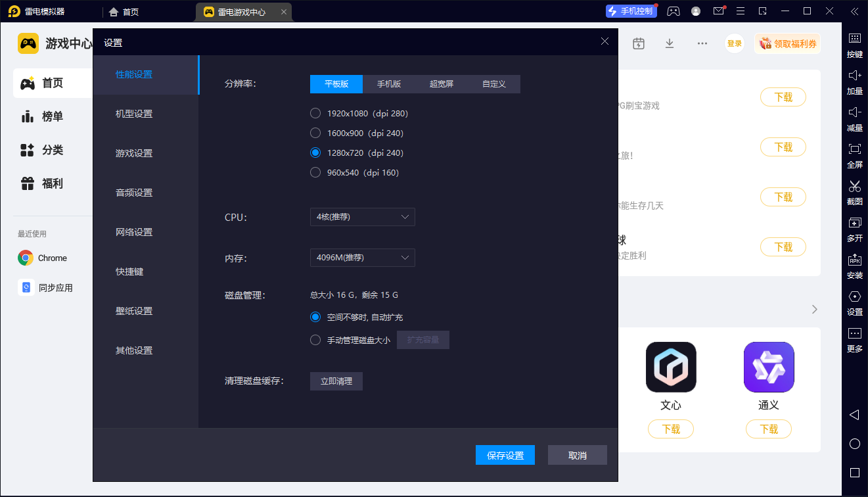Open 同步应用 from recently used

tap(45, 288)
